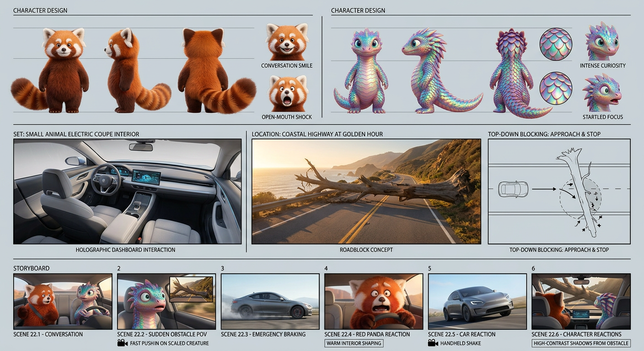Image resolution: width=644 pixels, height=351 pixels.
Task: Click the 'STARTLED FOCUS' label
Action: (603, 117)
